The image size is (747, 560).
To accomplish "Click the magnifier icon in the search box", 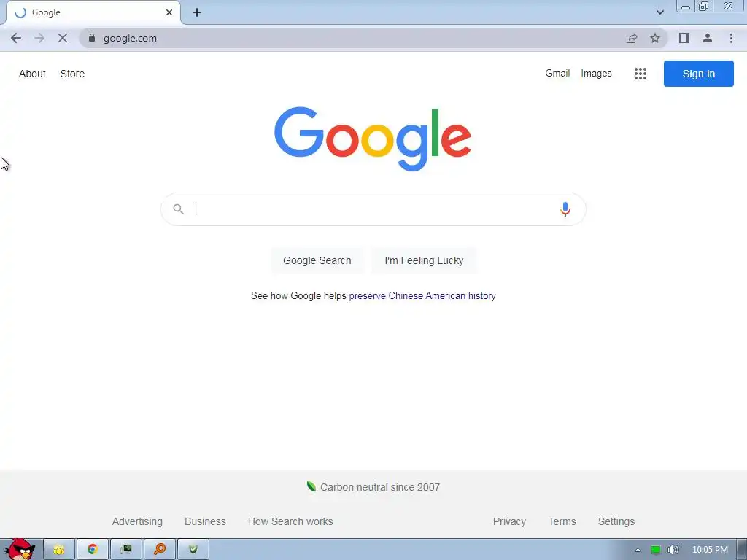I will point(178,209).
